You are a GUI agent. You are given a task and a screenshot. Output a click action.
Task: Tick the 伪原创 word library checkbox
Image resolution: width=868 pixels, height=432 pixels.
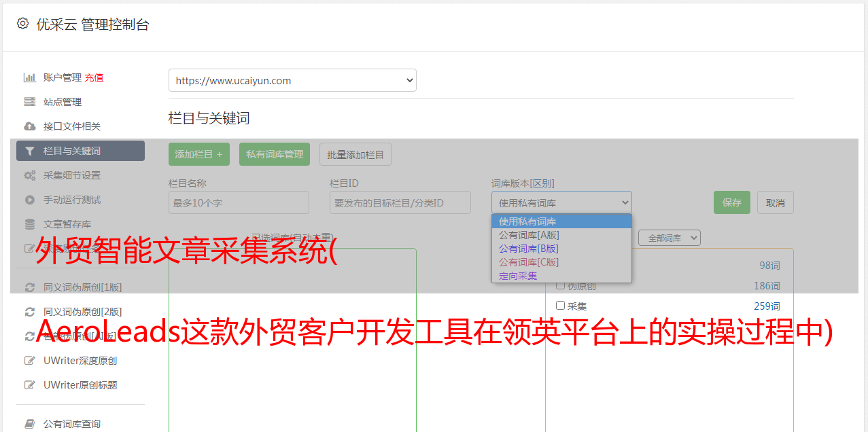coord(560,286)
